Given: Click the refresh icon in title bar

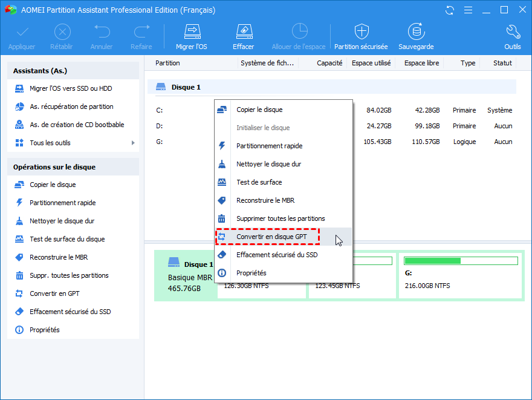Looking at the screenshot, I should (x=450, y=10).
